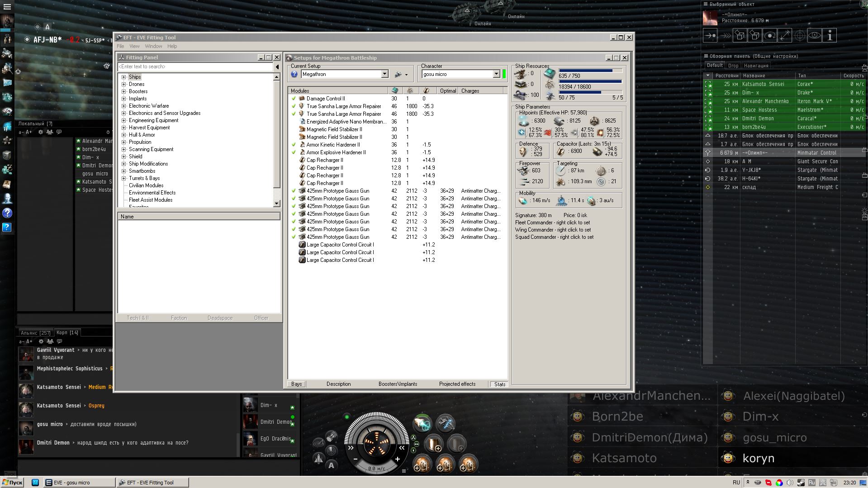This screenshot has width=868, height=488.
Task: Open the Neocom menu hamburger icon
Action: [x=7, y=7]
